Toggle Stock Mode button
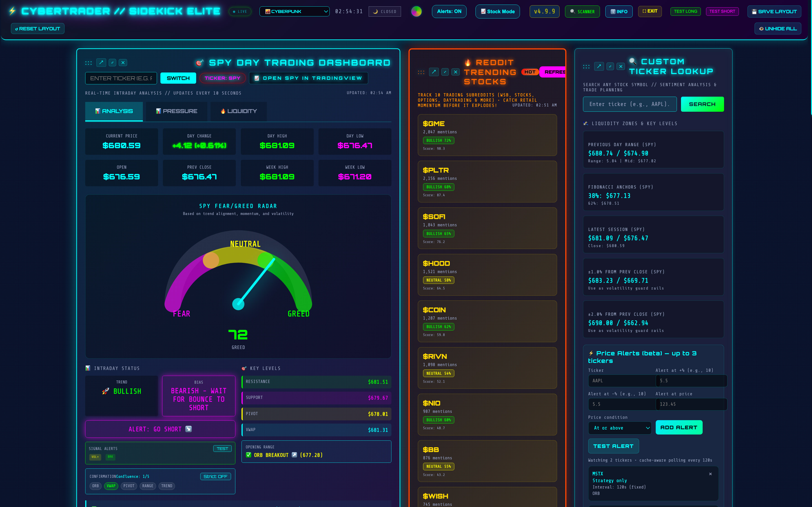 (x=497, y=11)
